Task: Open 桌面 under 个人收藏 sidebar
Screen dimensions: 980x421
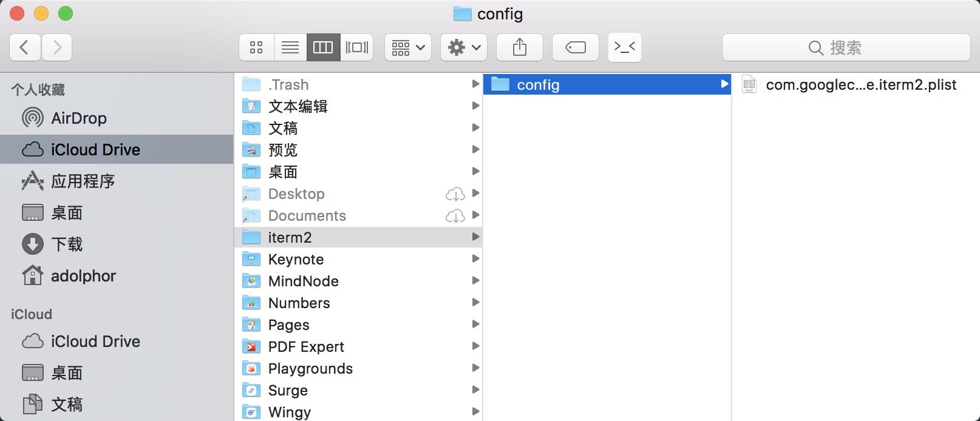Action: [117, 212]
